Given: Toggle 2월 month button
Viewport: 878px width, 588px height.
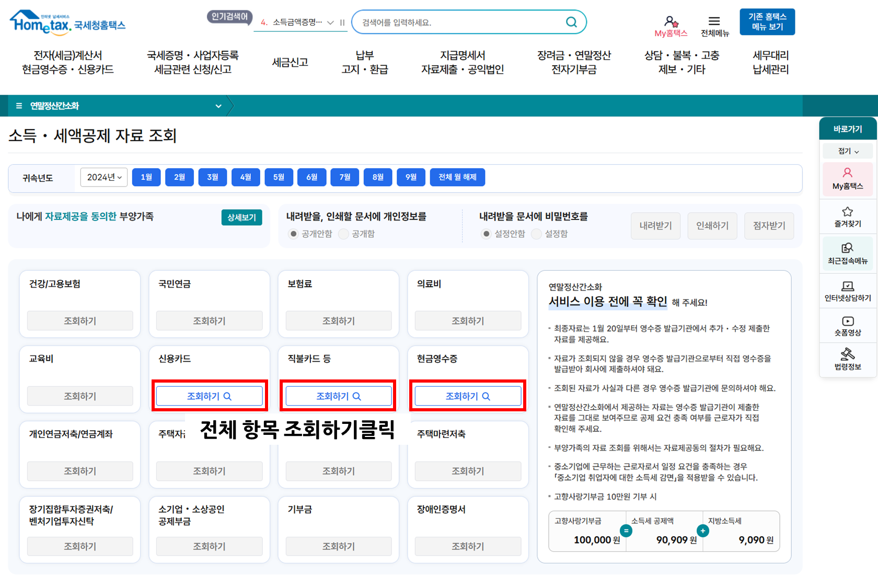Looking at the screenshot, I should (179, 177).
